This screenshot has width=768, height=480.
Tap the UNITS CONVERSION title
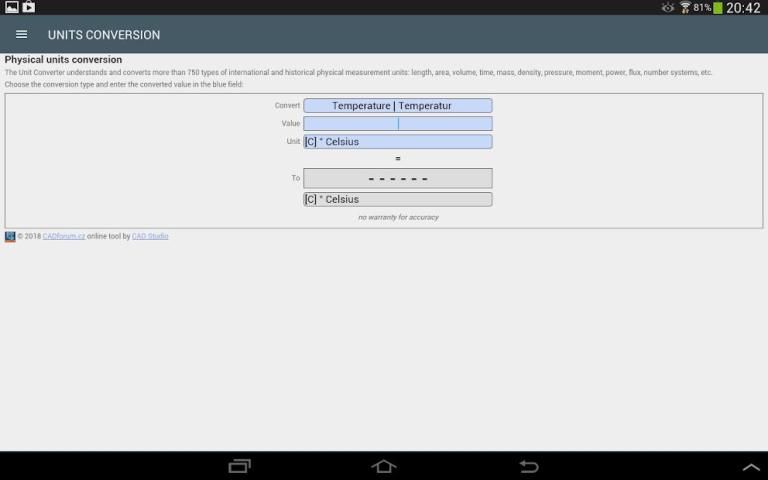[x=104, y=35]
